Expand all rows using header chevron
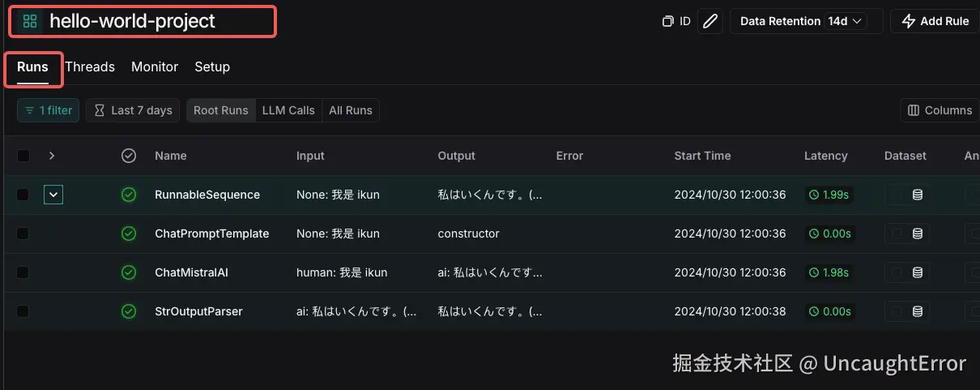This screenshot has height=390, width=980. click(53, 156)
